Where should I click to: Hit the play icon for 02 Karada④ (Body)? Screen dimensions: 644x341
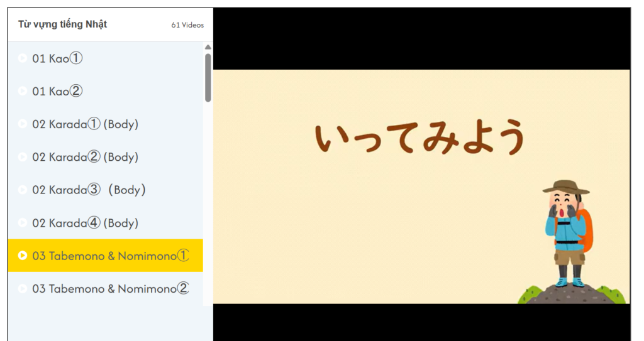point(23,223)
